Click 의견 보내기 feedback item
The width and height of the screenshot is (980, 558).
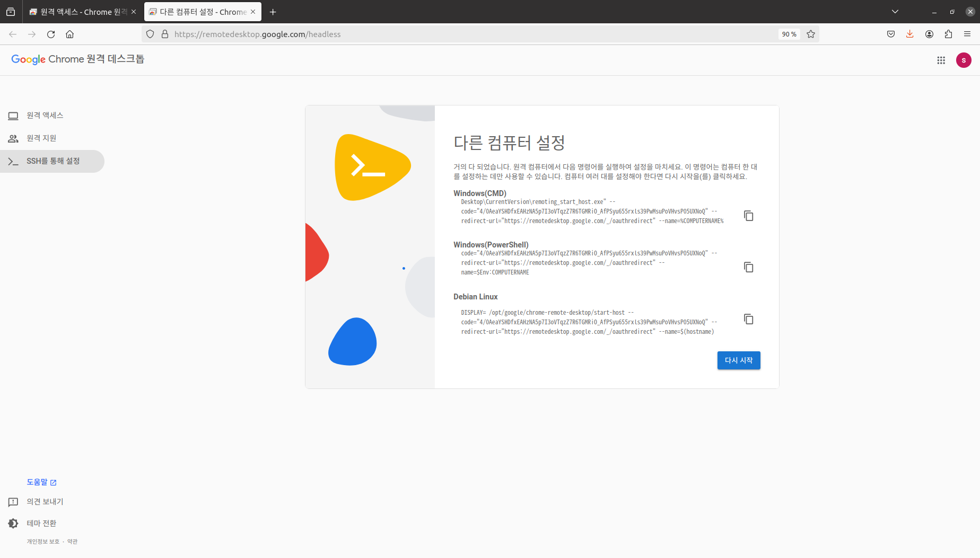[45, 502]
